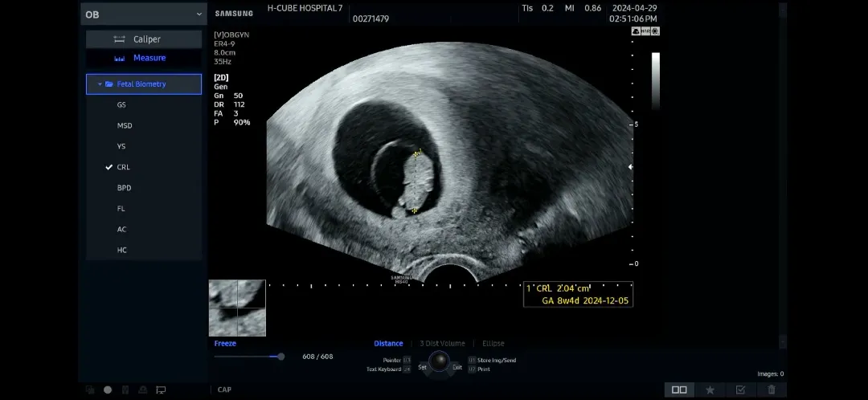Click the Print U2 key
The height and width of the screenshot is (400, 868).
pyautogui.click(x=473, y=369)
